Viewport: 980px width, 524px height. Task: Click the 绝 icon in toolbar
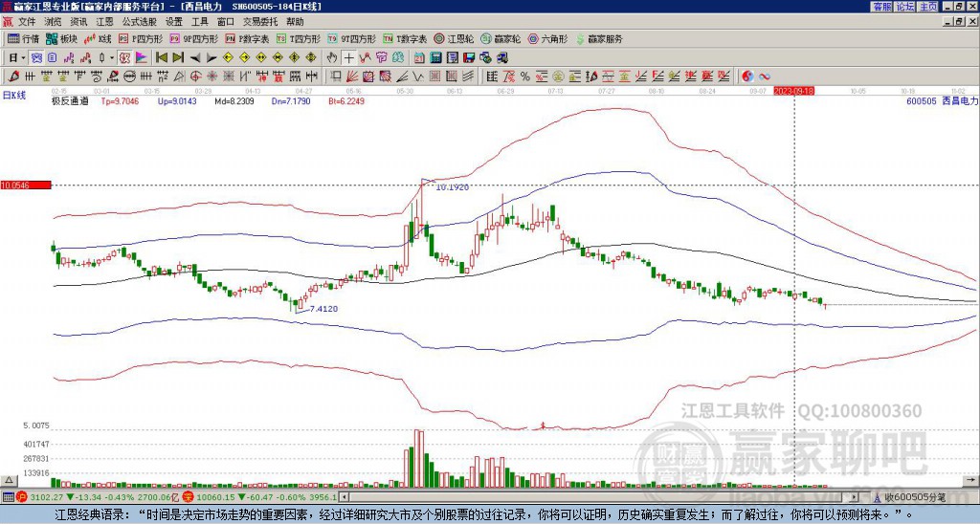coord(397,58)
